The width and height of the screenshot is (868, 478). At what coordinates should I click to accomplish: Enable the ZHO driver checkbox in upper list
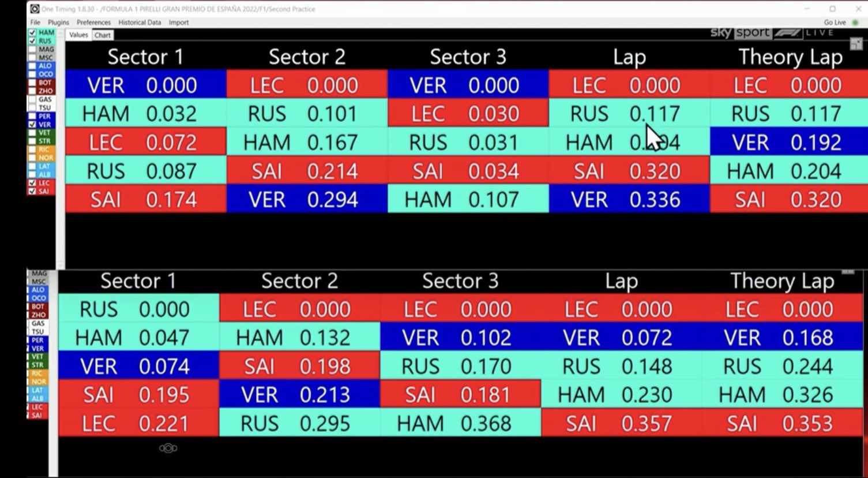(x=33, y=91)
